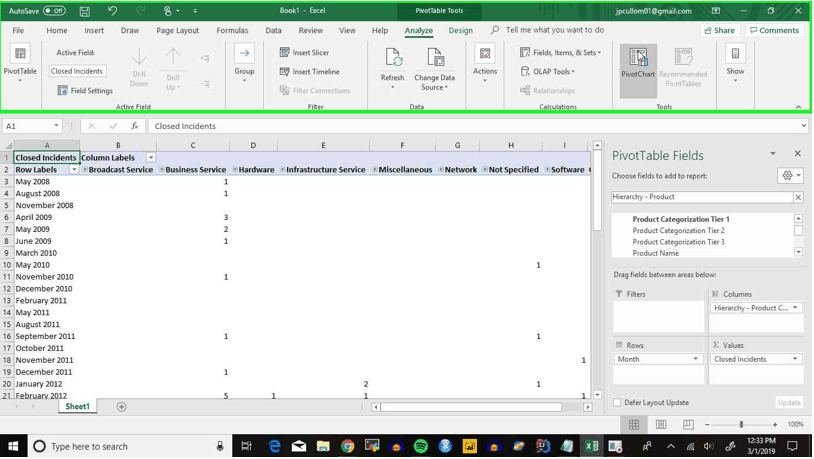Switch to the Formulas tab

232,31
